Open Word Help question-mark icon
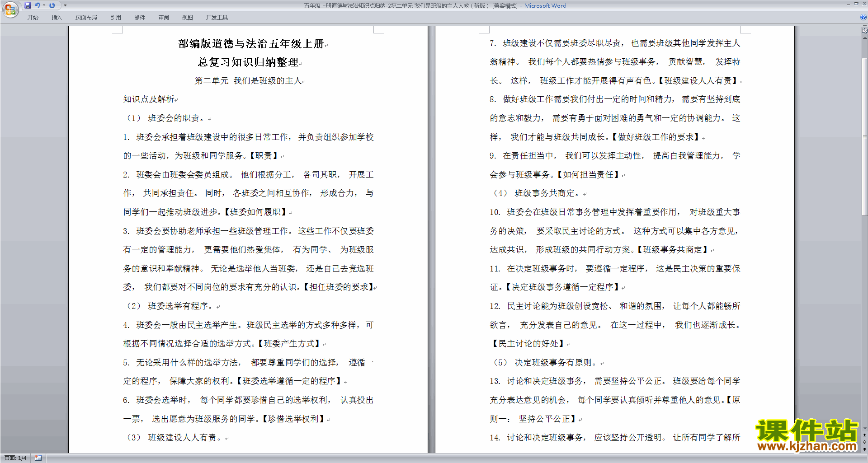Screen dimensions: 868x463 tap(863, 17)
